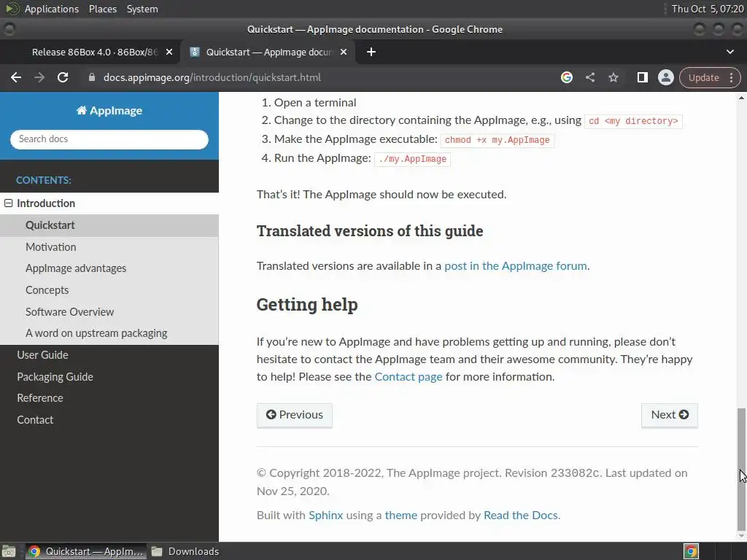Click the 'cd <my directory>' code snippet

point(633,121)
